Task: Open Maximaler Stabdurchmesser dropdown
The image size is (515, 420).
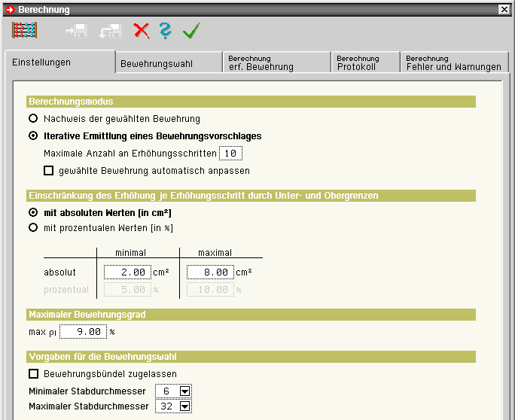Action: pyautogui.click(x=184, y=407)
